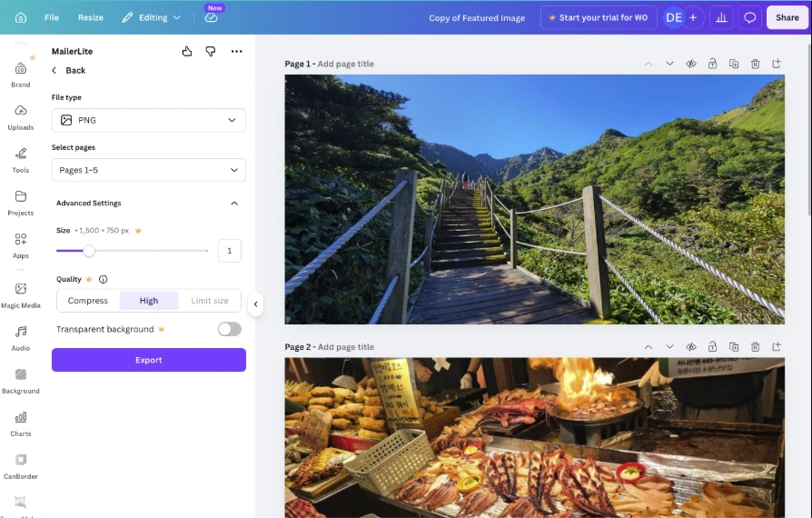This screenshot has width=812, height=518.
Task: Click the Export button
Action: point(149,360)
